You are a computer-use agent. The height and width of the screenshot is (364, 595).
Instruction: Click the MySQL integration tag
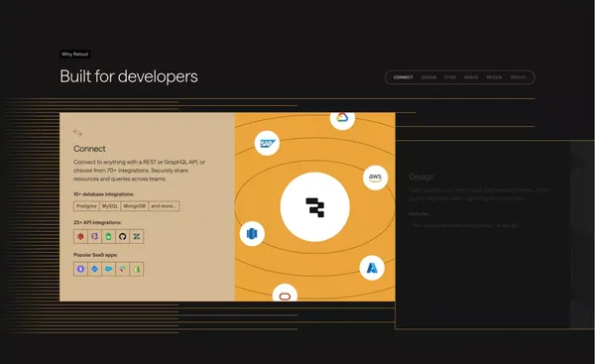point(110,206)
